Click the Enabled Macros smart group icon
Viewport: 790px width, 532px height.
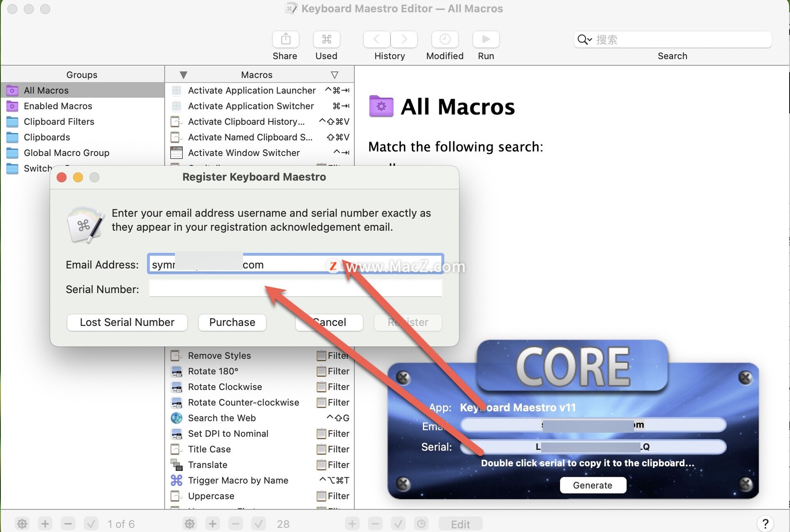click(x=12, y=106)
